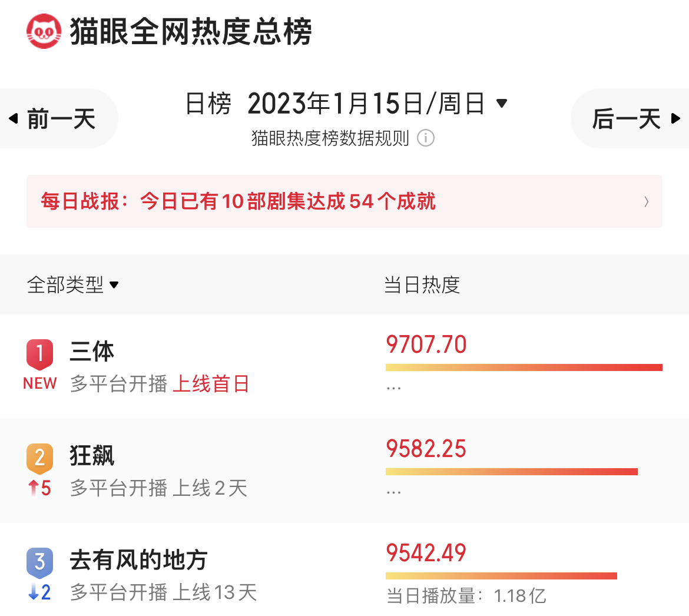Expand the 全部类型 filter dropdown
The width and height of the screenshot is (689, 616).
[114, 285]
